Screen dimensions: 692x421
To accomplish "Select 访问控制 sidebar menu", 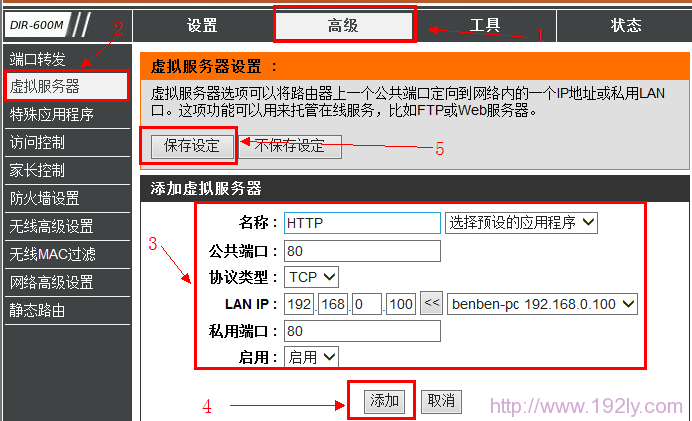I will (38, 142).
